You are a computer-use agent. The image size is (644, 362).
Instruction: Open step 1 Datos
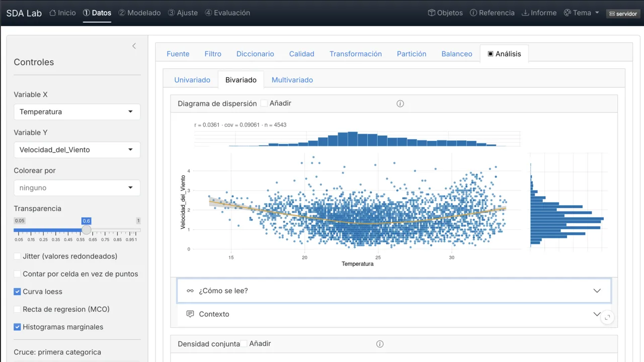[x=97, y=13]
